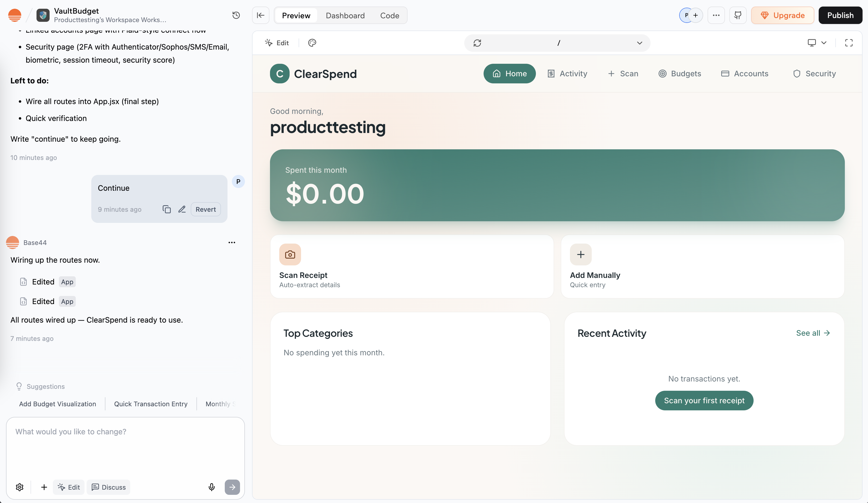Open Activity in ClearSpend nav
The image size is (868, 503).
pyautogui.click(x=567, y=73)
